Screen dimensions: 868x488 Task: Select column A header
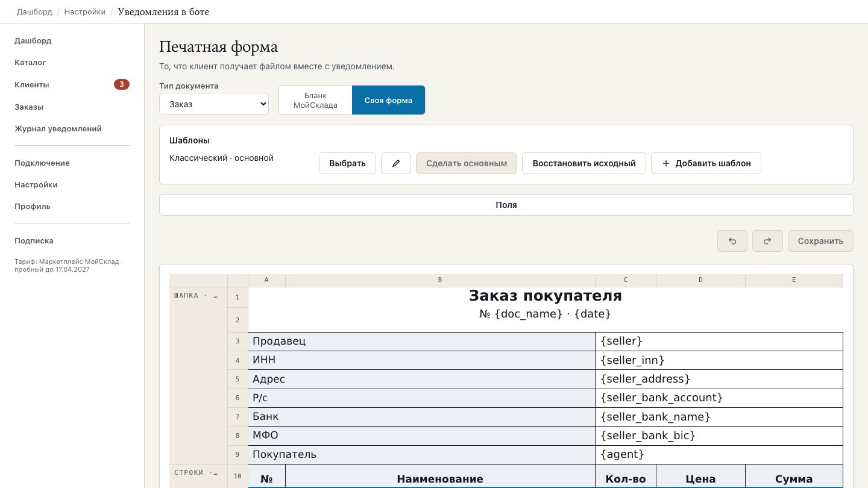266,280
